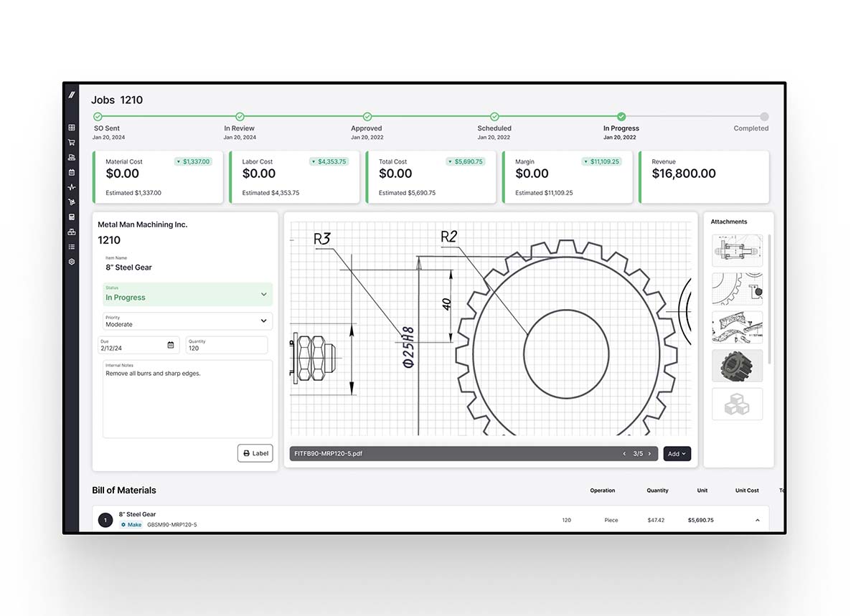Click the Label print button
Image resolution: width=861 pixels, height=616 pixels.
click(x=255, y=452)
